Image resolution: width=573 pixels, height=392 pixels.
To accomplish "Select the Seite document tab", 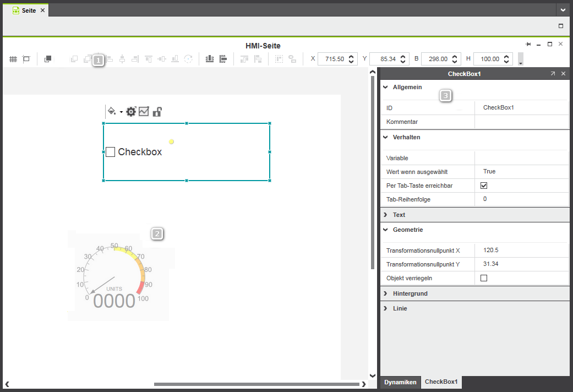I will pos(29,10).
